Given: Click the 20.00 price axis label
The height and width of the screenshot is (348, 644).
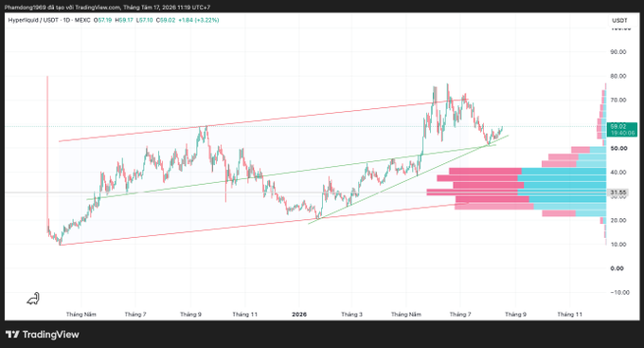Looking at the screenshot, I should click(x=618, y=221).
